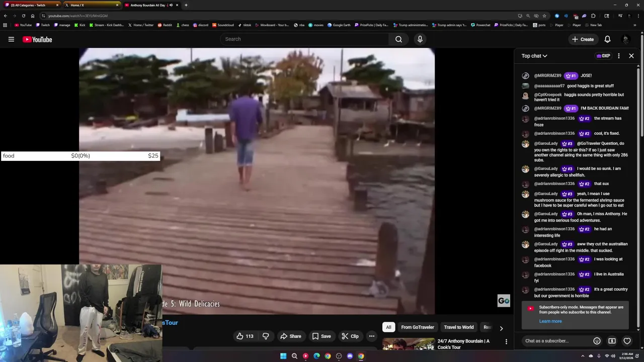Select the Travel to World chip
The image size is (644, 362).
click(x=459, y=327)
